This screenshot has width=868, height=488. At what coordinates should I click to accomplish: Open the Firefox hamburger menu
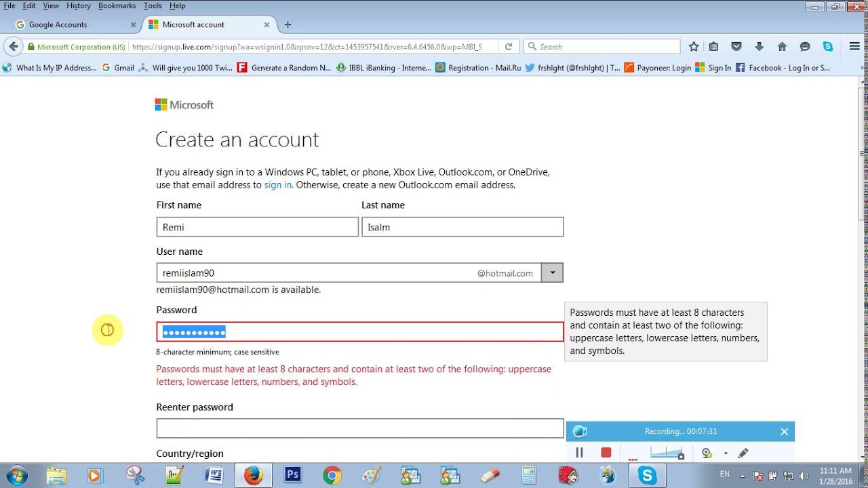point(854,47)
